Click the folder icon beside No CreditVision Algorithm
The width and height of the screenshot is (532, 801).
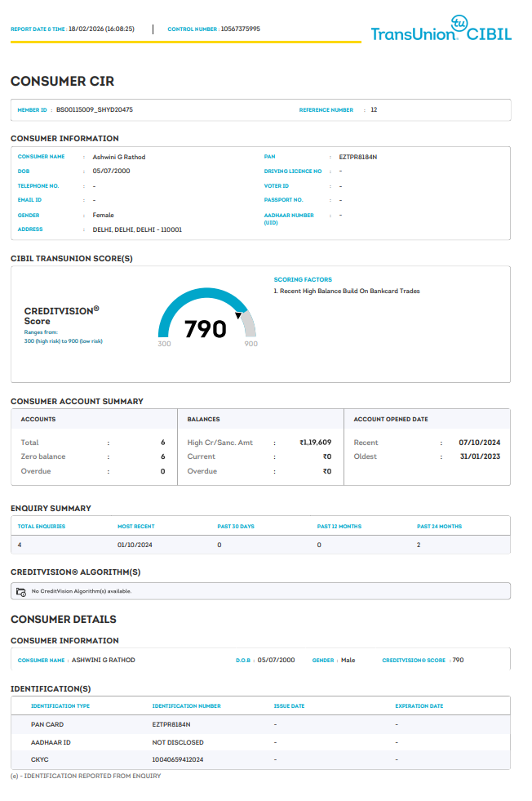[21, 591]
